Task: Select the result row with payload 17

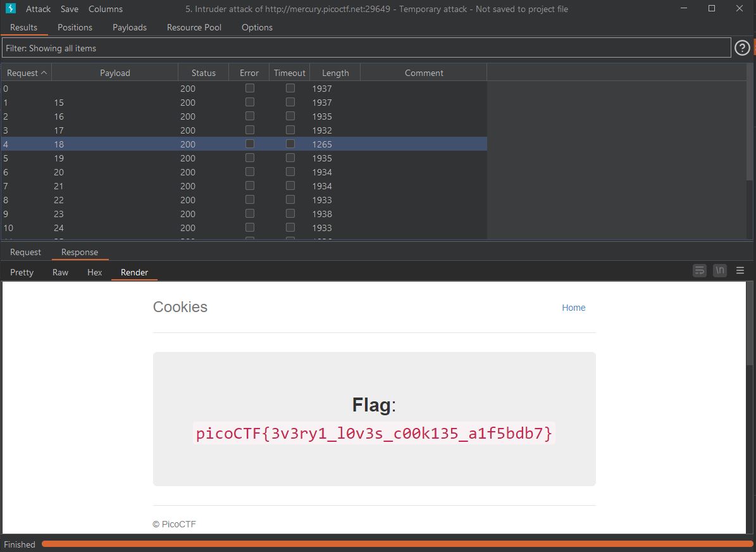Action: pos(244,130)
